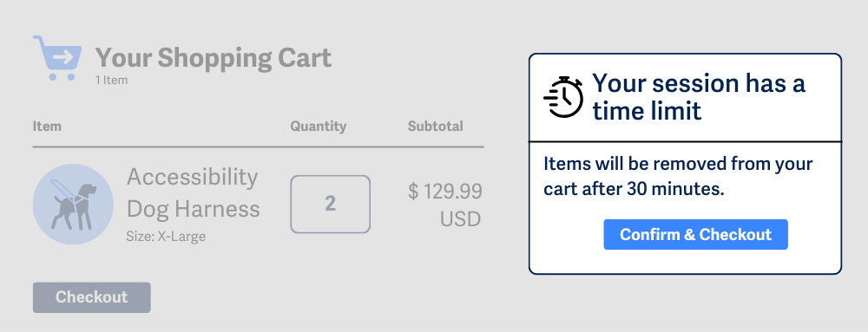Click the Quantity column header

coord(319,126)
